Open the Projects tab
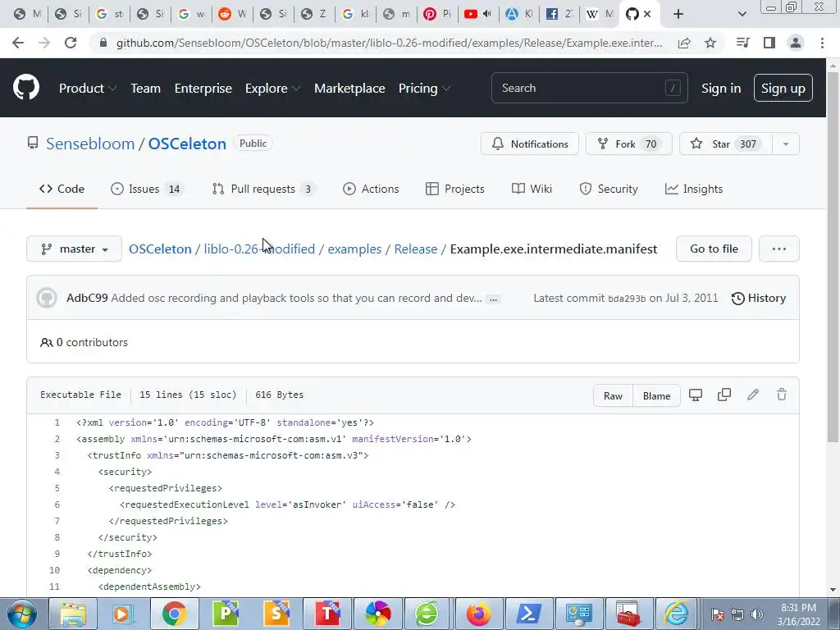Image resolution: width=840 pixels, height=630 pixels. pos(454,189)
